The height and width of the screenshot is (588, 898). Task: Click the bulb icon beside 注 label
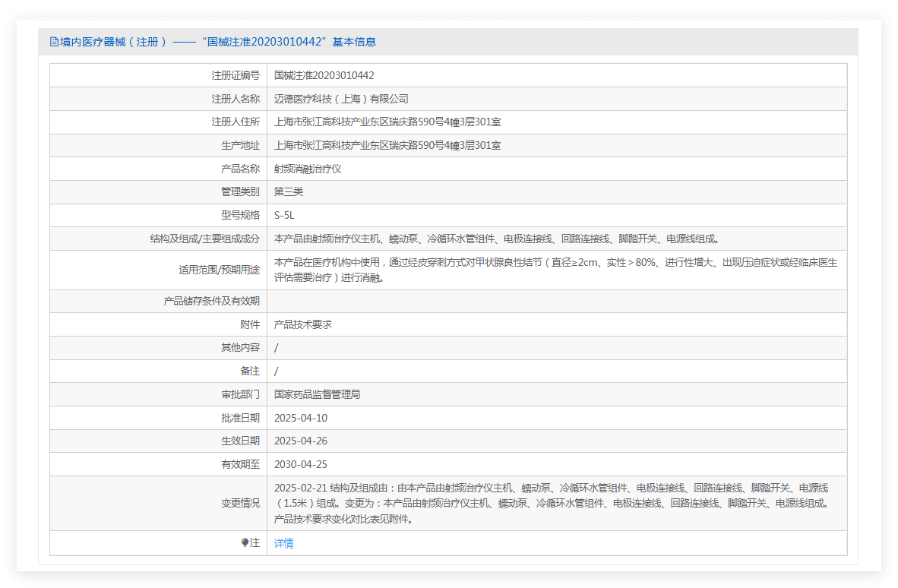(x=245, y=542)
